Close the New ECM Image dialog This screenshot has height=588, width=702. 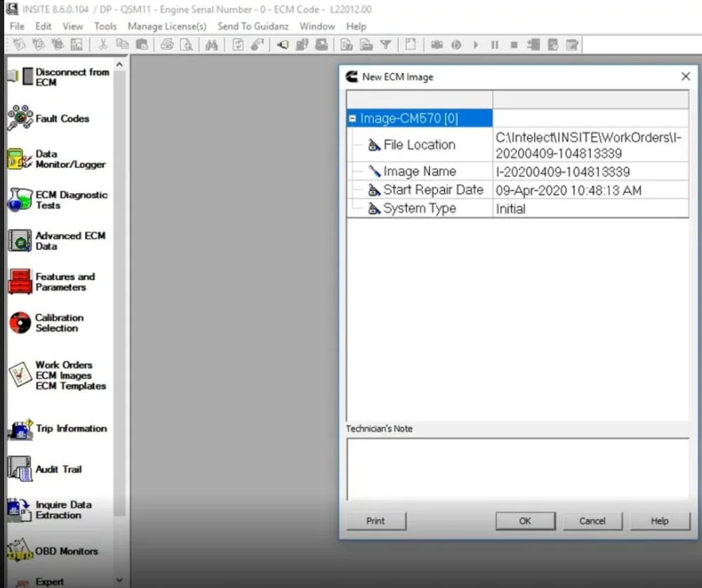pyautogui.click(x=685, y=76)
